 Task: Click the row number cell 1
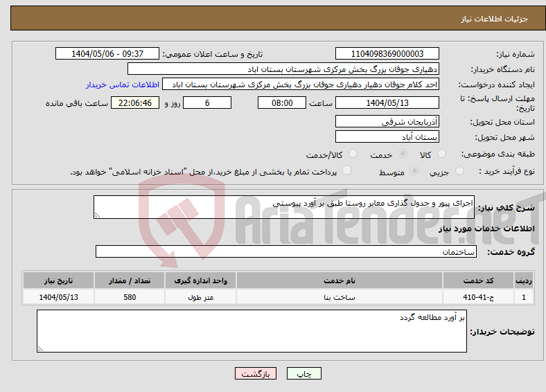pyautogui.click(x=524, y=297)
